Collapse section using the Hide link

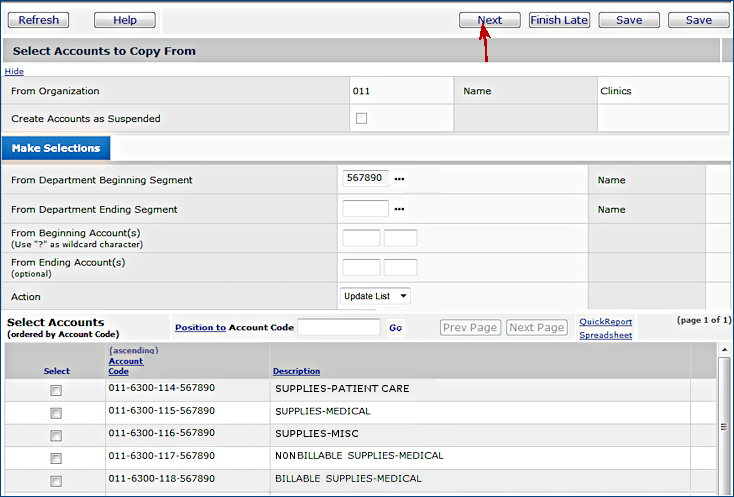(x=14, y=71)
